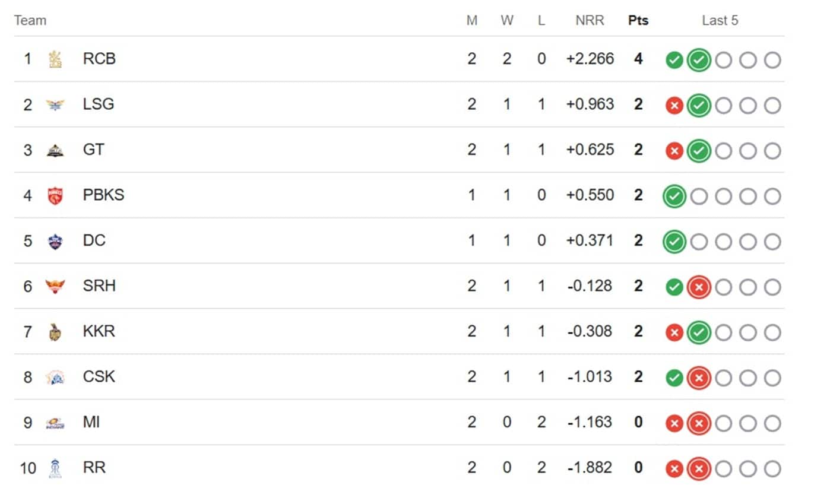Sort standings by the Pts column header
814x504 pixels.
[x=638, y=21]
